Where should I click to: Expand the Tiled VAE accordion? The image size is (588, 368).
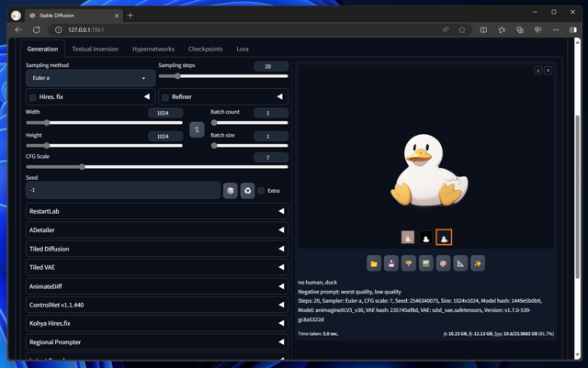pos(157,267)
